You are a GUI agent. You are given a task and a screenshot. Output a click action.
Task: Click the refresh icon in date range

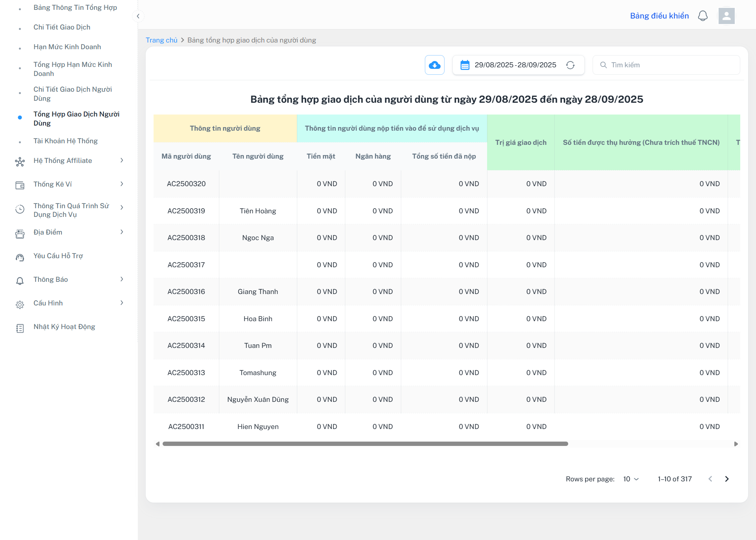coord(570,65)
